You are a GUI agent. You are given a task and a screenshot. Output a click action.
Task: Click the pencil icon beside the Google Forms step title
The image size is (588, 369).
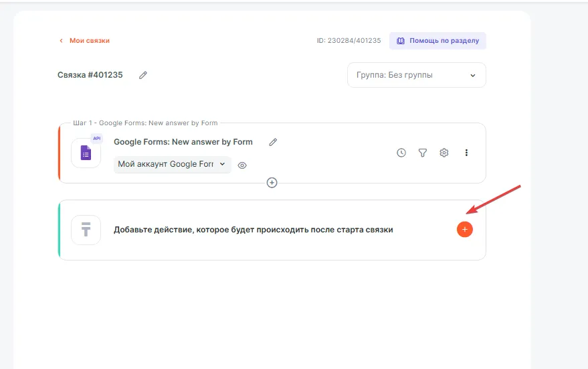tap(273, 142)
